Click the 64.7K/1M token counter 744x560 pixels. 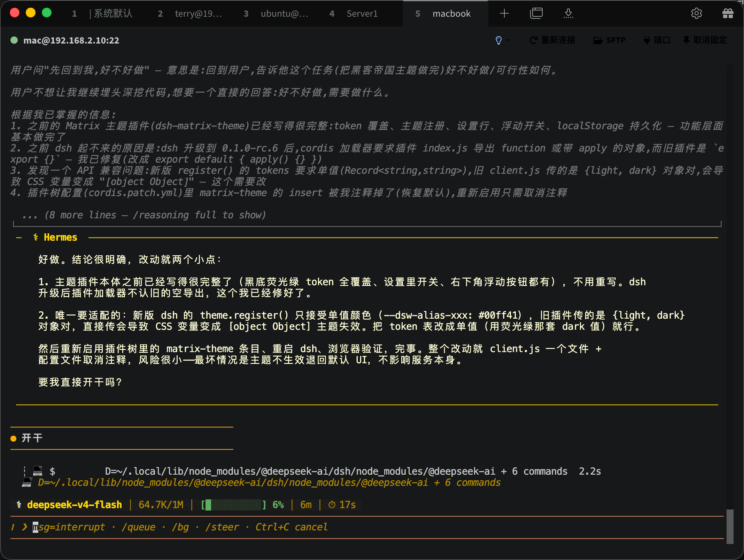click(161, 505)
